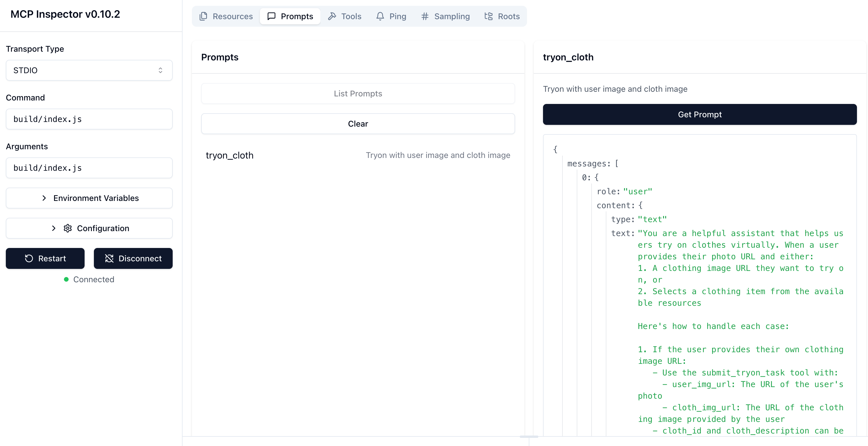Click the Tools hammer icon
Image resolution: width=868 pixels, height=446 pixels.
[x=332, y=16]
